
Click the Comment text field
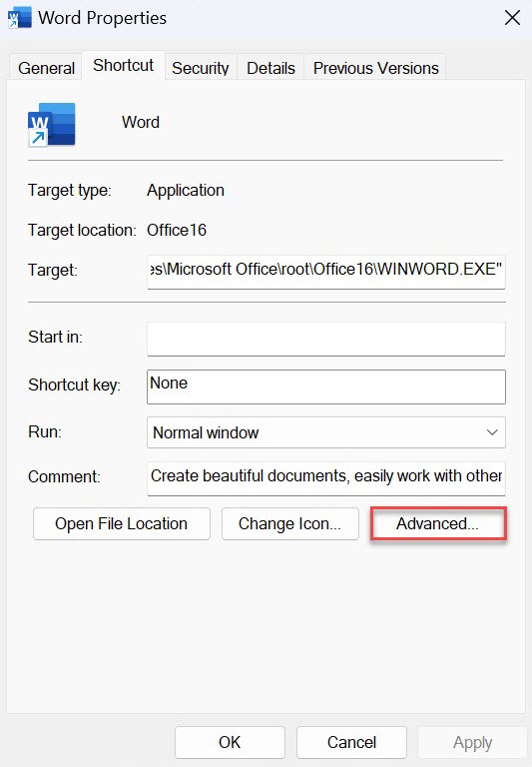(326, 478)
